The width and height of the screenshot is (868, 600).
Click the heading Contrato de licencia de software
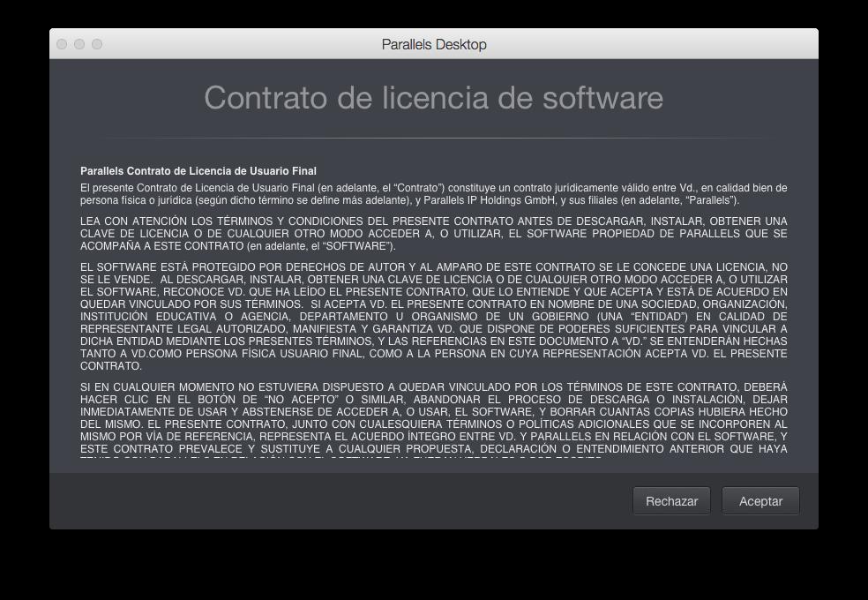tap(433, 98)
